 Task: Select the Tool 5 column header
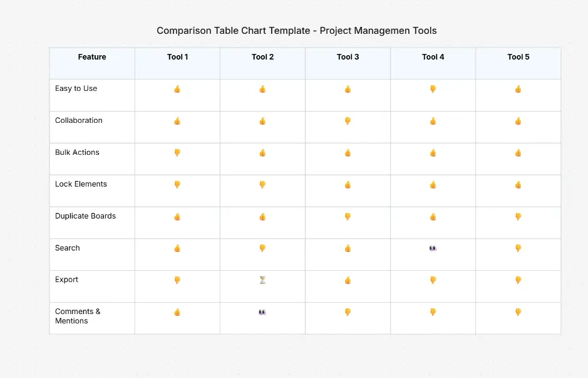pos(518,57)
